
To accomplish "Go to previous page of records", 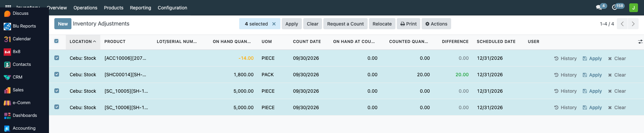I will point(622,24).
